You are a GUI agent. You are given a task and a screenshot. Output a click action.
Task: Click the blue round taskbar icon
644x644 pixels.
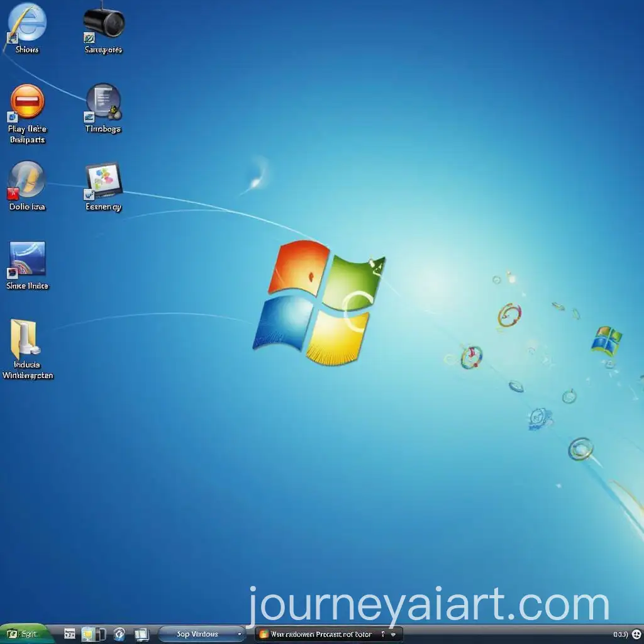click(x=119, y=634)
